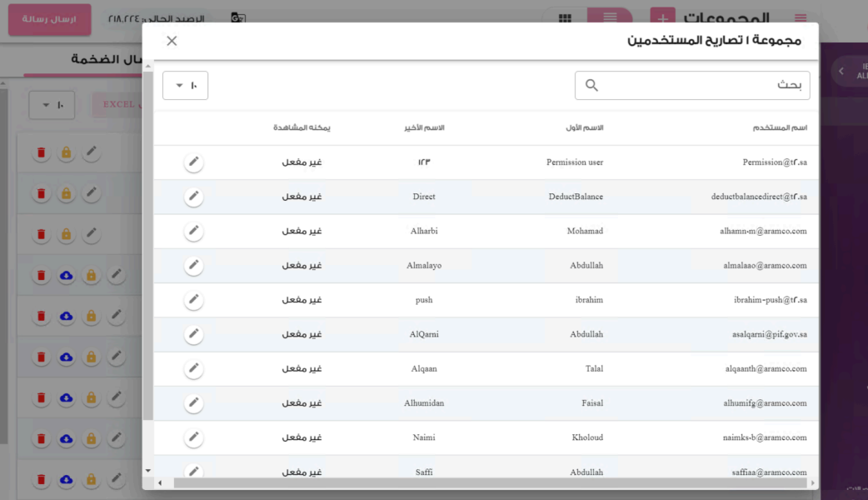Select the alhumifg@aramco.com cell
The width and height of the screenshot is (868, 500).
click(765, 403)
